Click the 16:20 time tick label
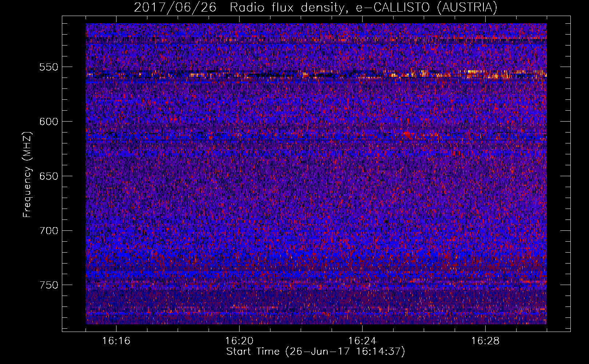Image resolution: width=589 pixels, height=364 pixels. click(x=239, y=341)
